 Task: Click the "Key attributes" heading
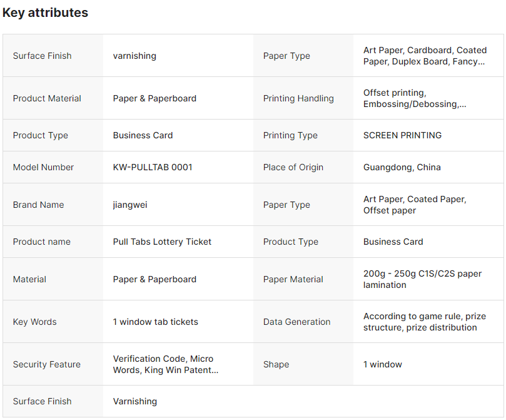45,13
